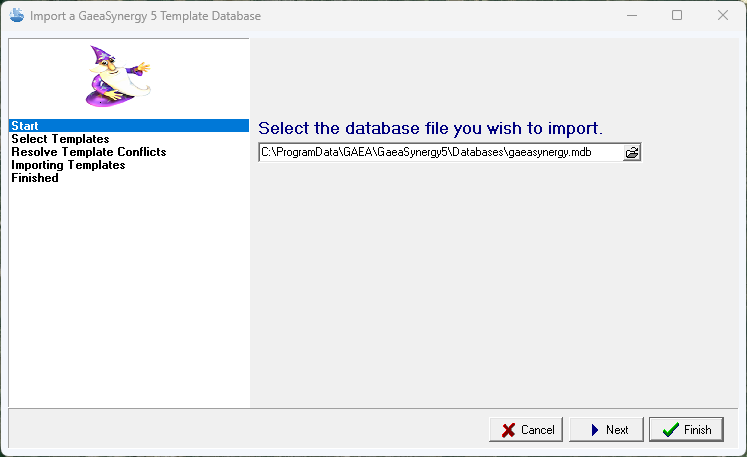This screenshot has width=747, height=457.
Task: Minimize the import wizard window
Action: click(x=630, y=16)
